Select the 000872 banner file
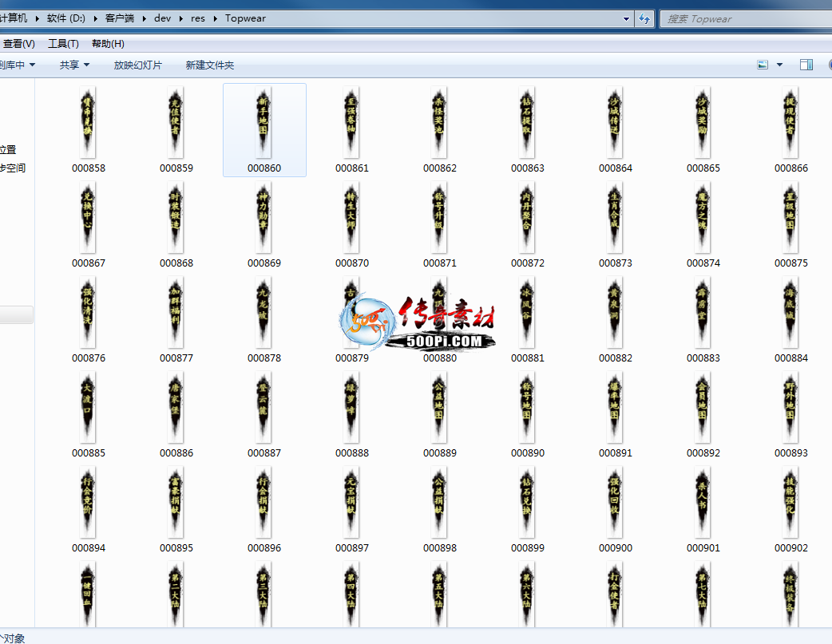This screenshot has height=644, width=832. coord(527,218)
